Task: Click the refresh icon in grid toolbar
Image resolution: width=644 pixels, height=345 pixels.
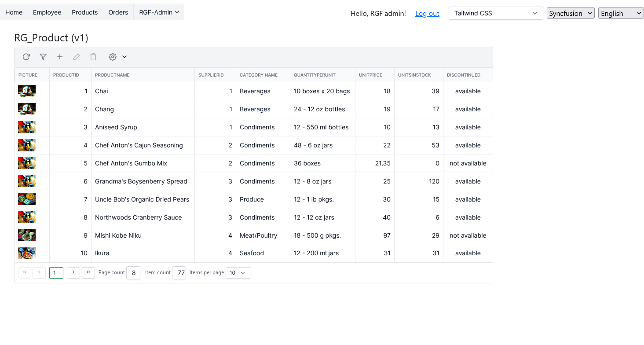Action: [26, 57]
